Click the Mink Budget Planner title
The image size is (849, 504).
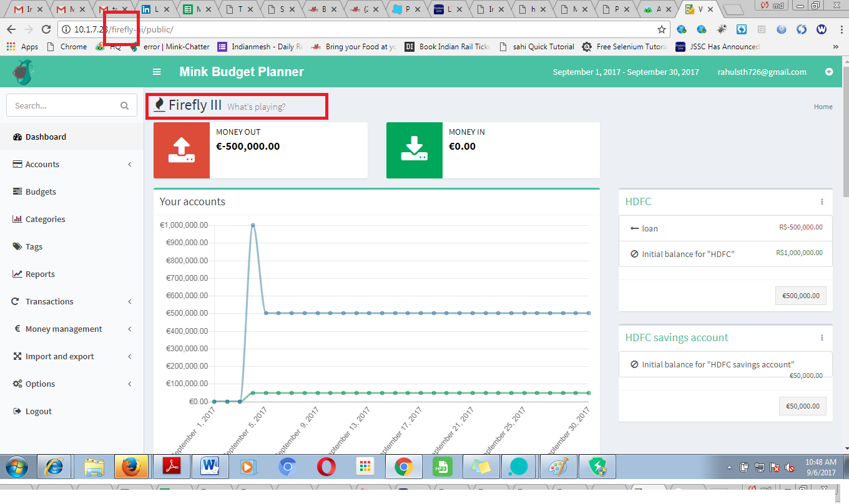pos(242,72)
